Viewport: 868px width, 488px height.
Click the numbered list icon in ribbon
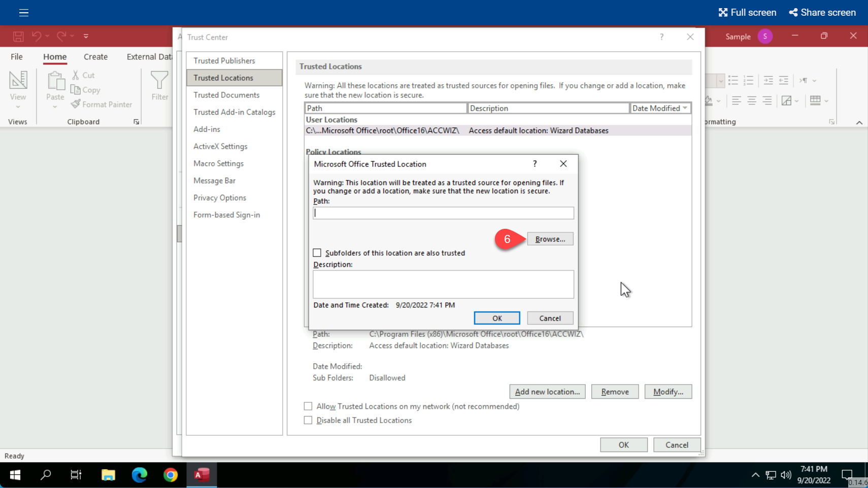[748, 80]
